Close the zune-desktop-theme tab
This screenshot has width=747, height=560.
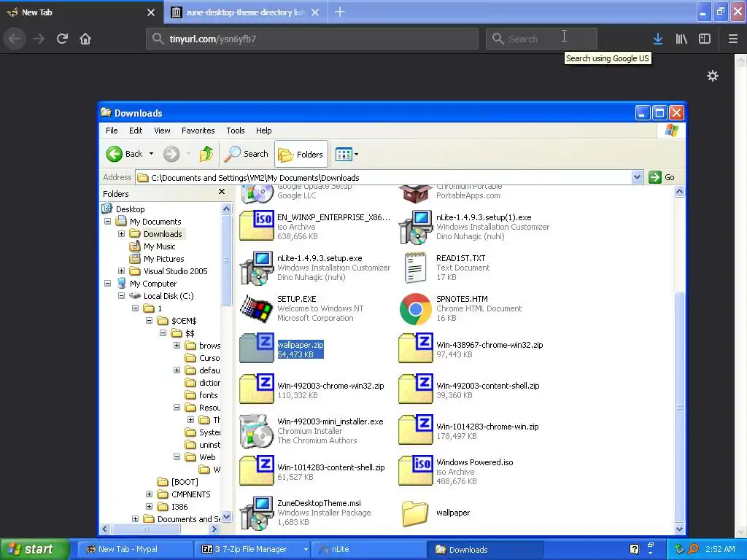tap(315, 12)
